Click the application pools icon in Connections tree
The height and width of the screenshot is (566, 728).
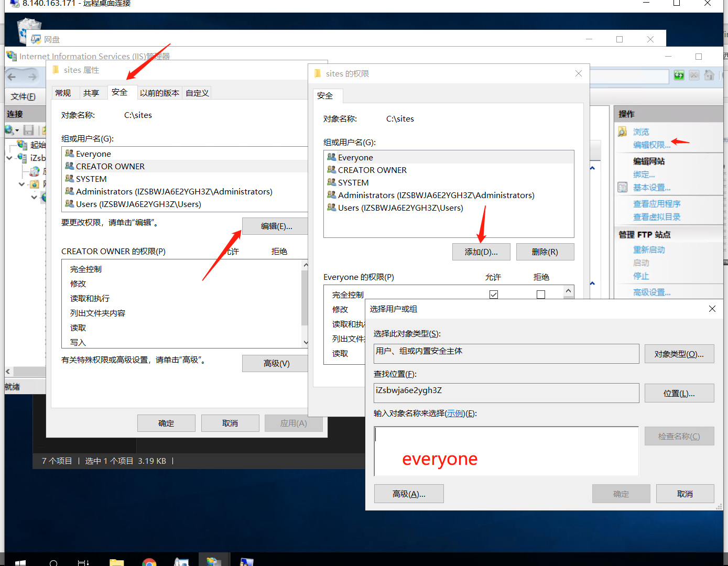(x=35, y=171)
